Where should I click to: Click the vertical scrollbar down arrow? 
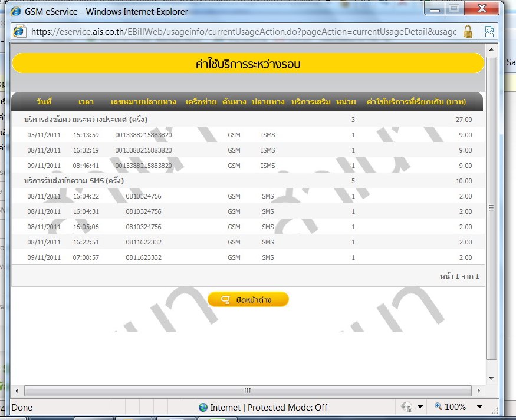[x=491, y=378]
